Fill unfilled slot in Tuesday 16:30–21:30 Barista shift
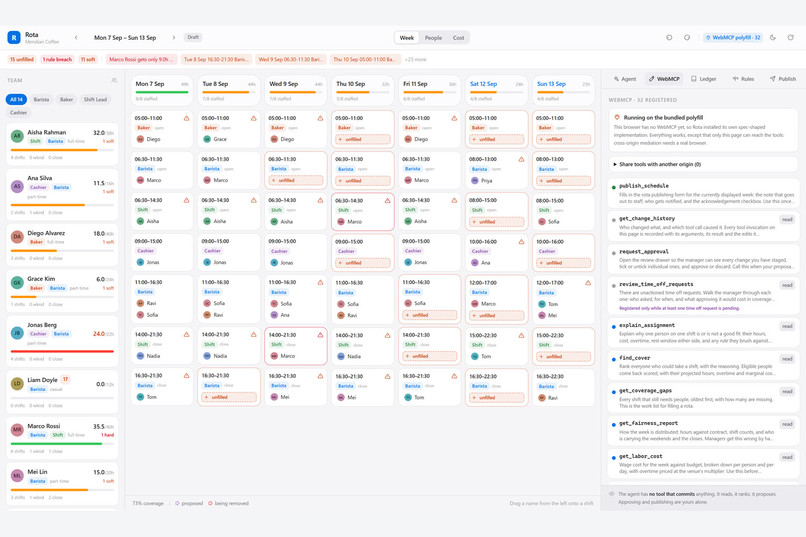 pyautogui.click(x=229, y=397)
